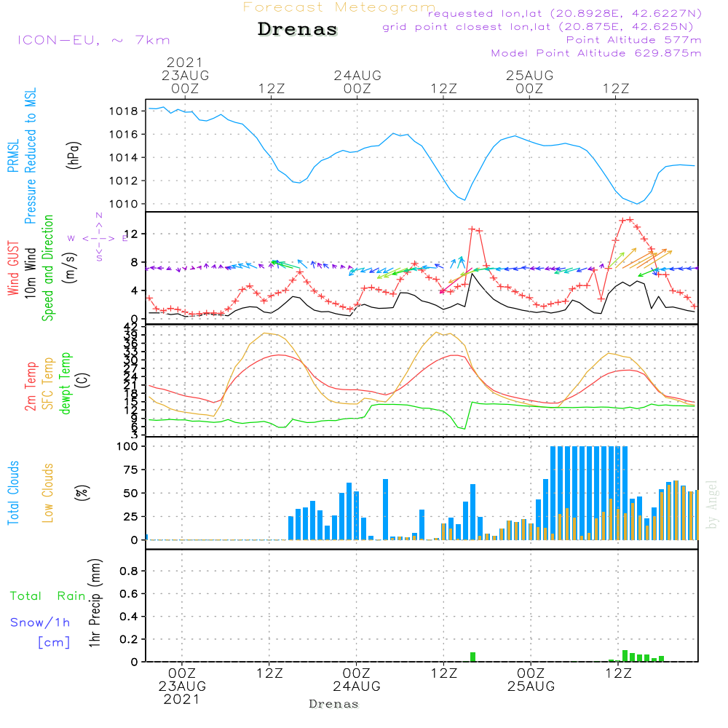The height and width of the screenshot is (728, 728).
Task: Click the 'PRMSL' axis label
Action: point(13,156)
